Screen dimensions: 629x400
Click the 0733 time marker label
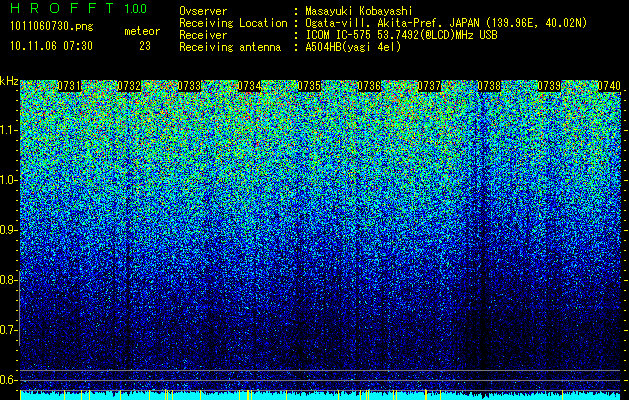[x=189, y=86]
